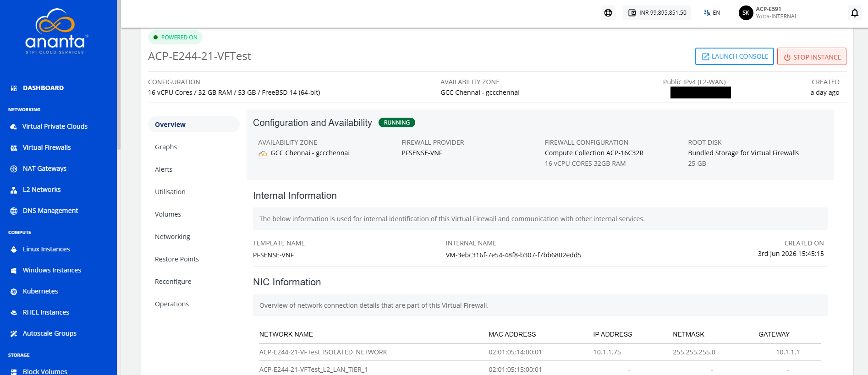The width and height of the screenshot is (868, 375).
Task: Click the Virtual Firewalls sidebar icon
Action: [x=14, y=148]
